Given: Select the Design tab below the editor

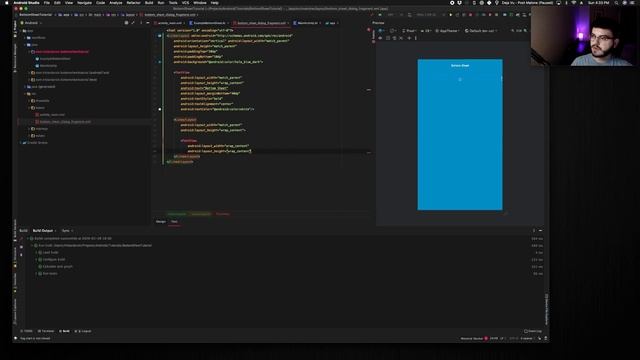Looking at the screenshot, I should pos(160,222).
